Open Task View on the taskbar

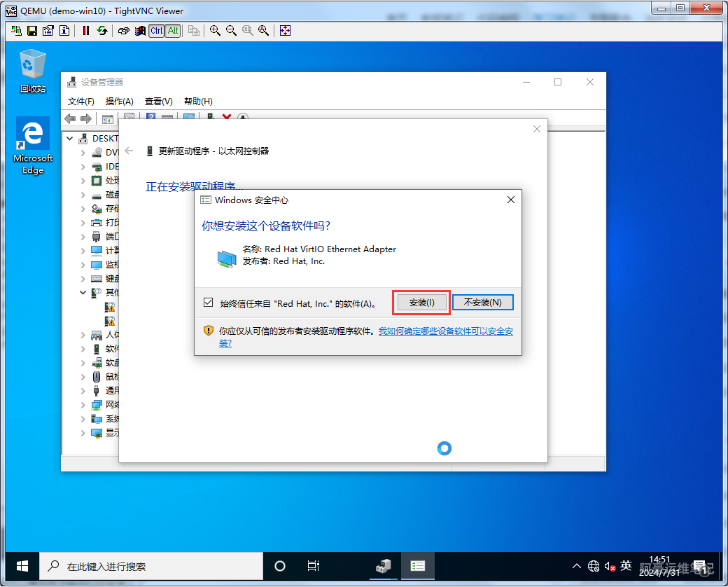[x=314, y=566]
